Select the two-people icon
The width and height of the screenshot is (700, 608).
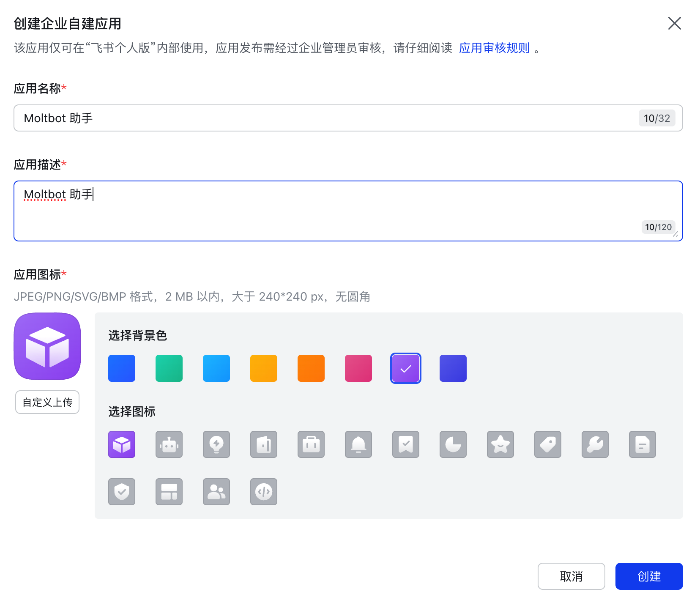216,492
